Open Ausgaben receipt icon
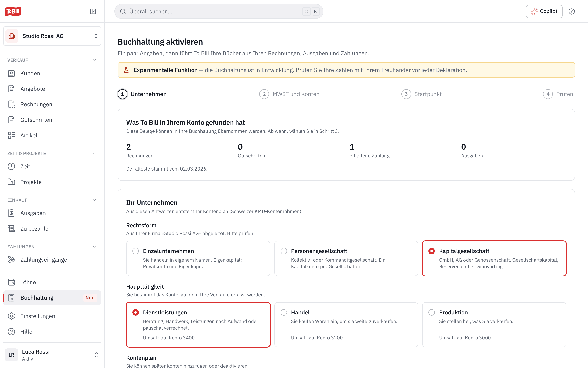Screen dimensions: 588x368 11,213
